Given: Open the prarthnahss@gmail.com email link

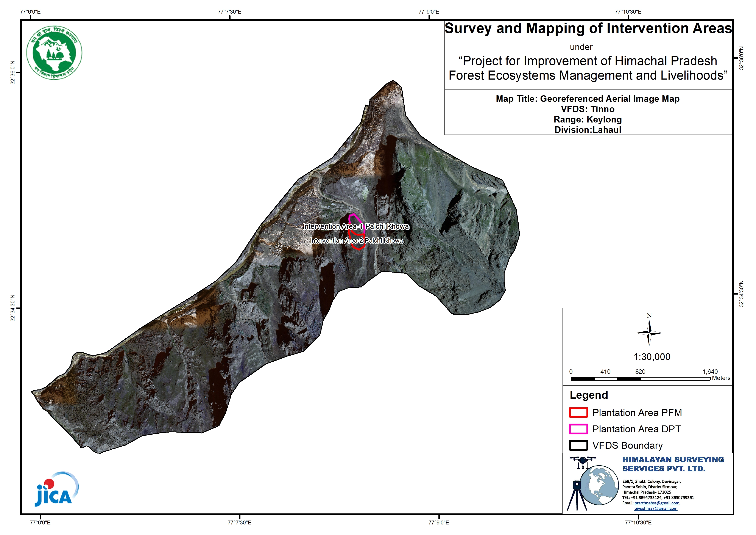Looking at the screenshot, I should (x=657, y=503).
